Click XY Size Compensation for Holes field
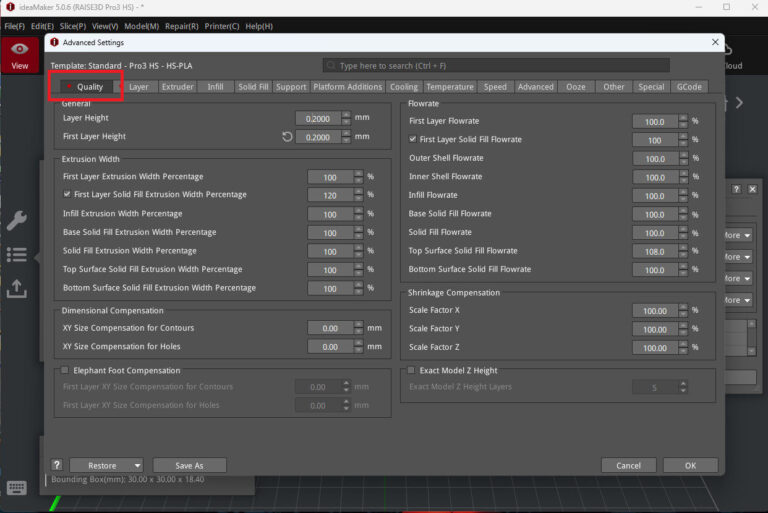This screenshot has height=513, width=768. (330, 346)
